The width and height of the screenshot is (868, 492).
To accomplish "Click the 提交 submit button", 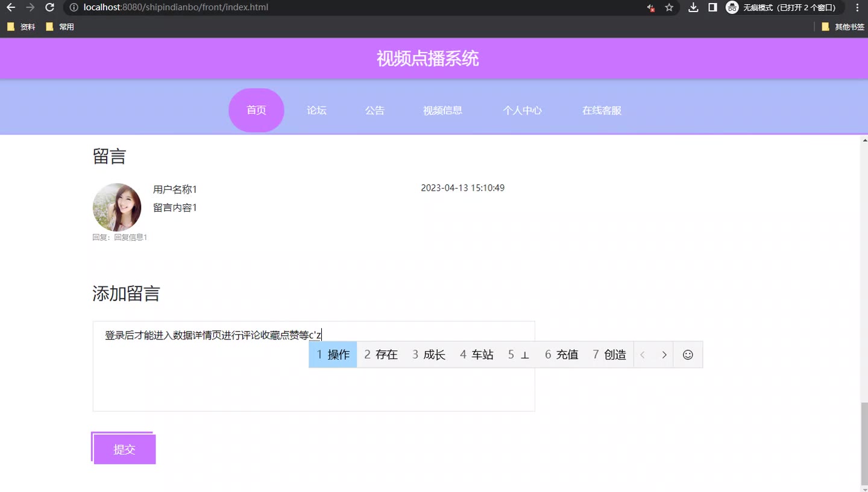I will coord(124,449).
